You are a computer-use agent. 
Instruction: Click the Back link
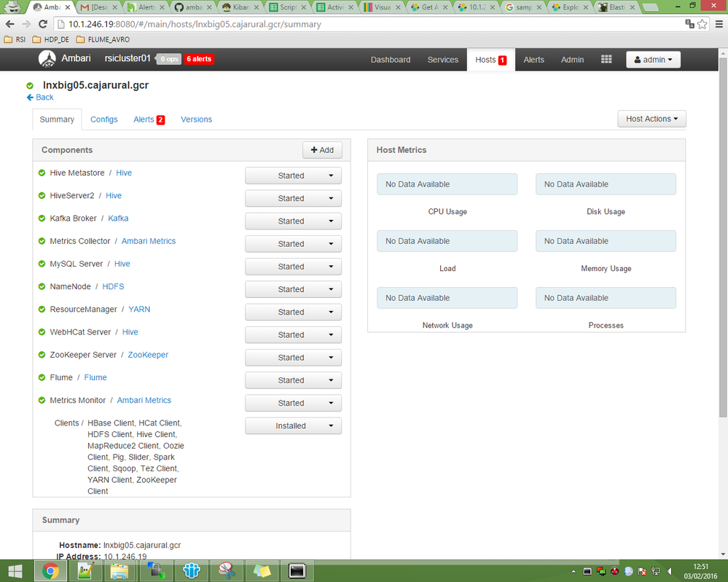40,97
